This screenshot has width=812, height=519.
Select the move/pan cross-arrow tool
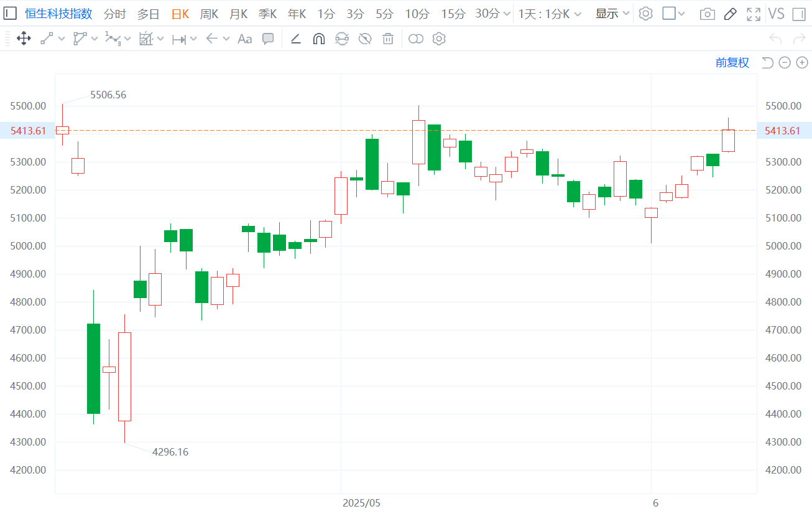(x=24, y=39)
